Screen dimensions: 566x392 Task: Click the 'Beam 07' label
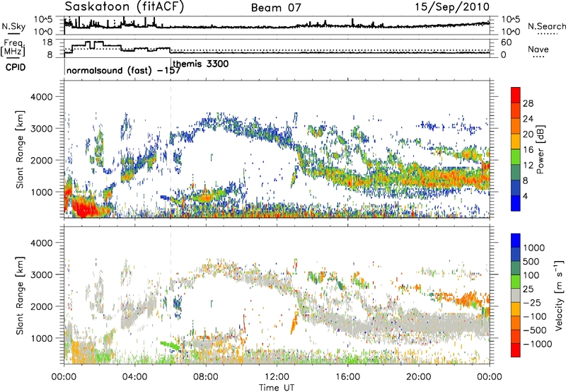point(276,8)
